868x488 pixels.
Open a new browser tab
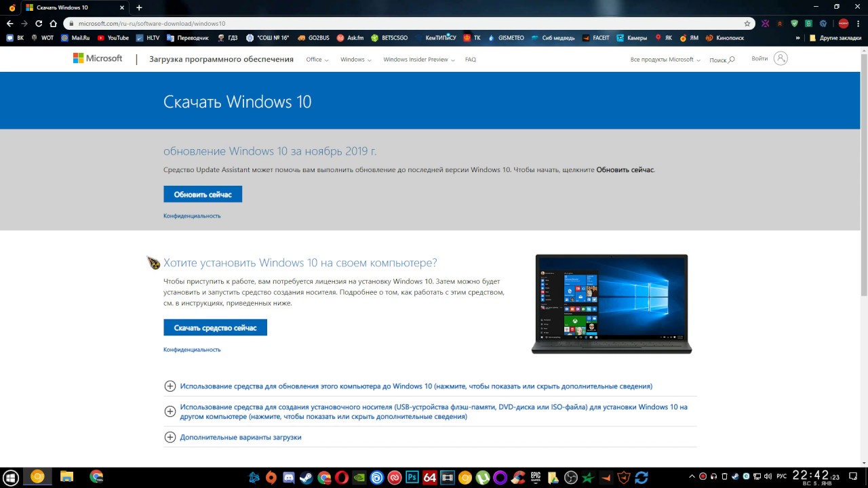coord(139,7)
